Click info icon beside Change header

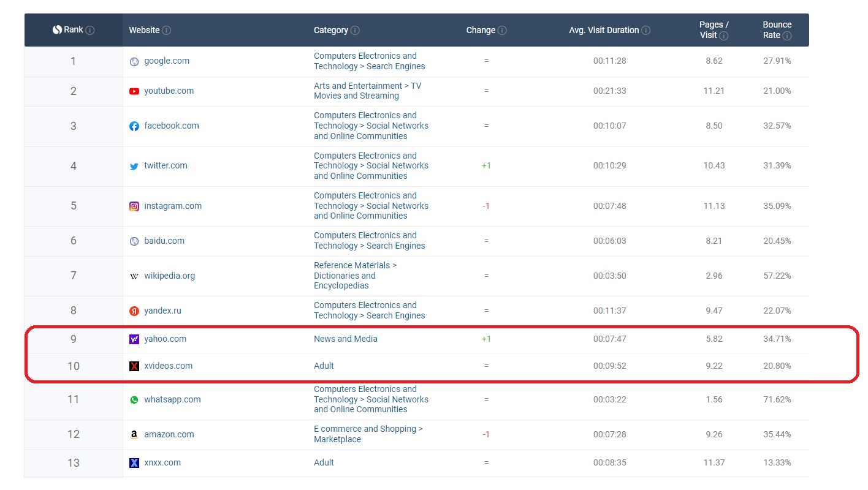coord(502,31)
